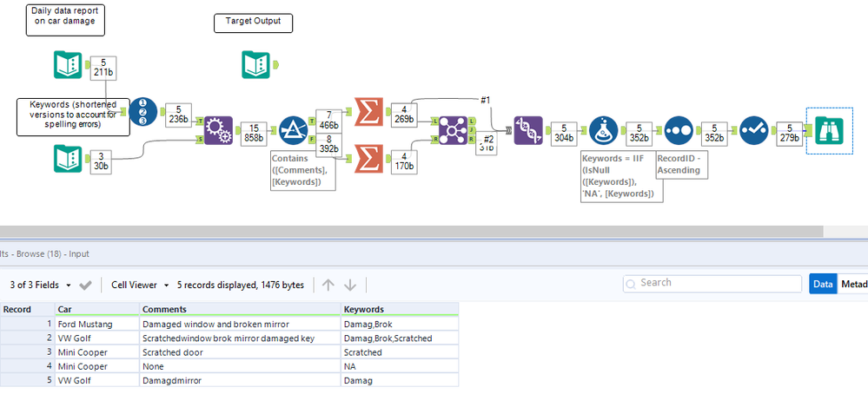Image resolution: width=868 pixels, height=394 pixels.
Task: Select the Record ID tool
Action: click(x=143, y=112)
